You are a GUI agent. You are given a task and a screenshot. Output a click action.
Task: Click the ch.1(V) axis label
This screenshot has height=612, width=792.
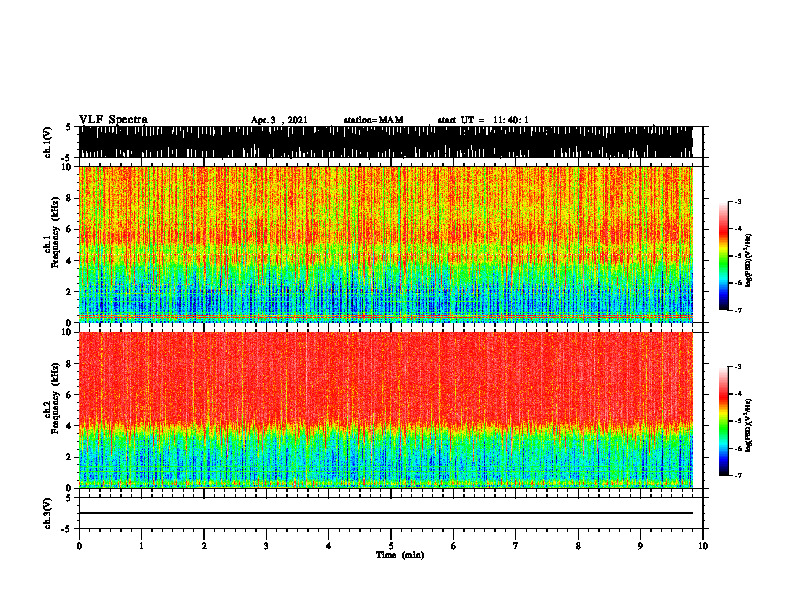pyautogui.click(x=48, y=142)
